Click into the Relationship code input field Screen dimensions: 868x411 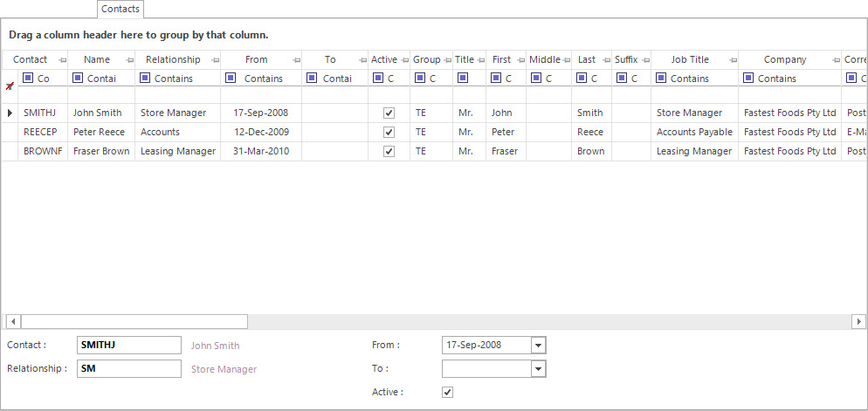(x=128, y=369)
